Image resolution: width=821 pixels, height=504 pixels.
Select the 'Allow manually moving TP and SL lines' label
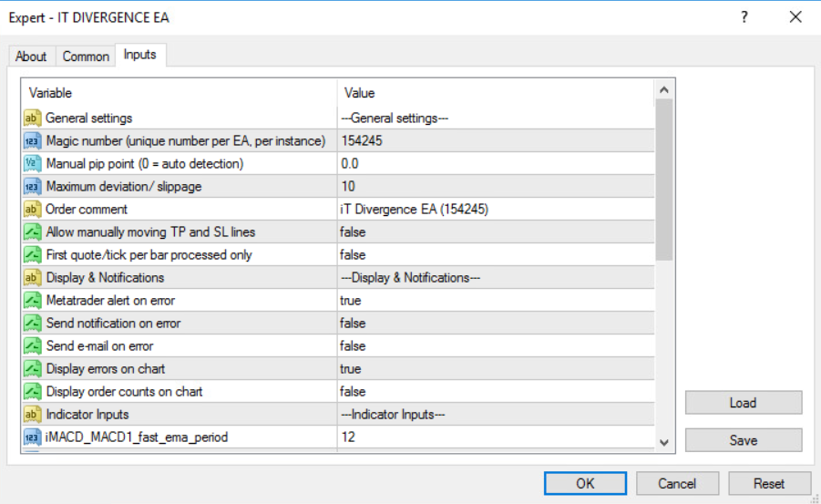[150, 232]
